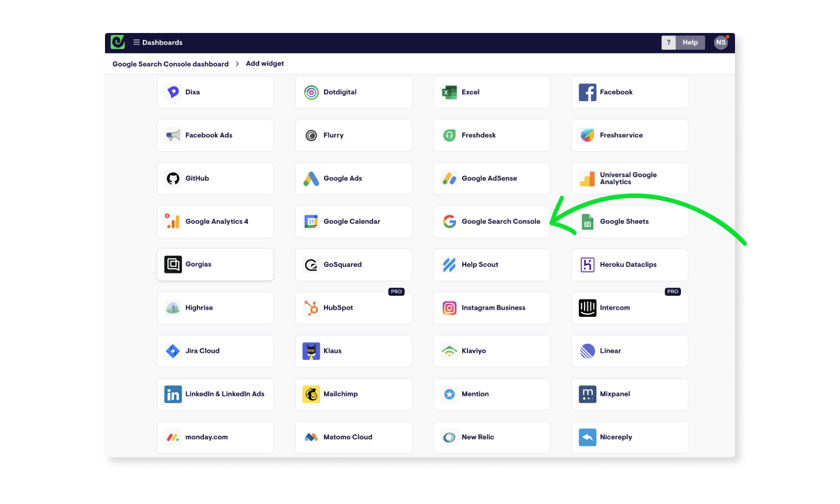
Task: Select the Nicereply arrow icon
Action: [x=587, y=437]
